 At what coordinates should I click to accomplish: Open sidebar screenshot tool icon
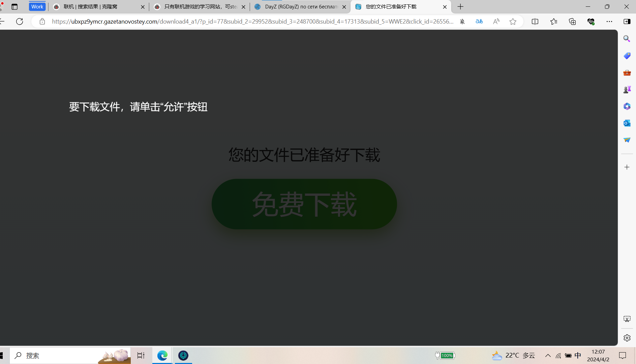tap(627, 319)
